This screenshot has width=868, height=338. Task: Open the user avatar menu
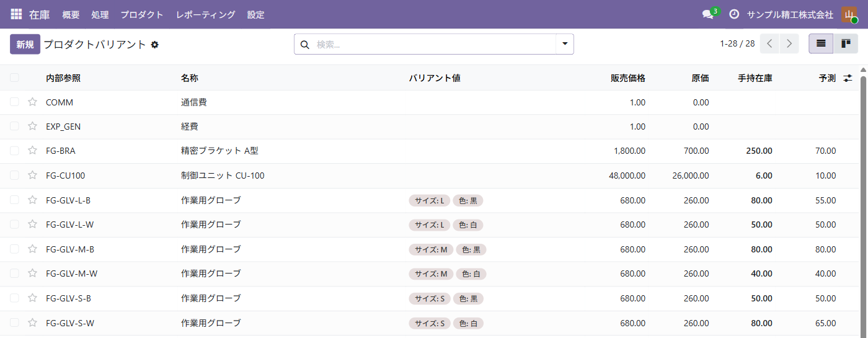point(849,14)
